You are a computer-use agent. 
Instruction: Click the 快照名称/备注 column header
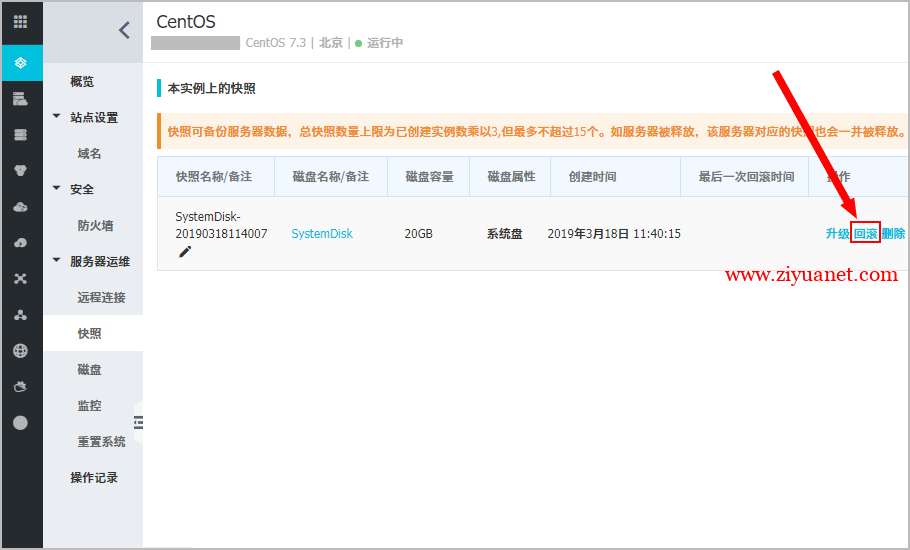coord(214,177)
